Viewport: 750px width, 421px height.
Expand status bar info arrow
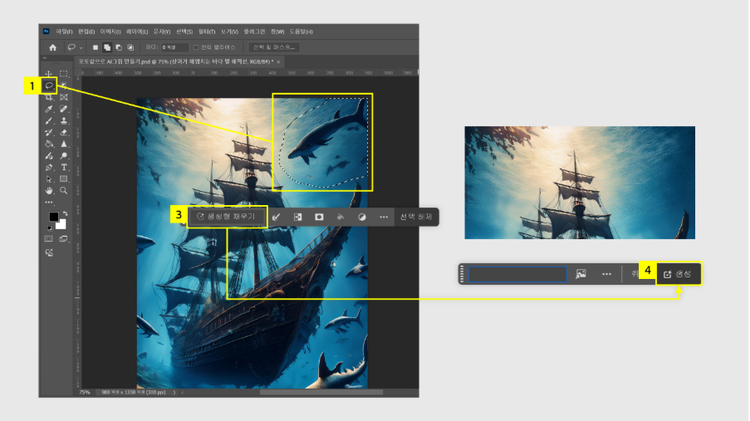(174, 392)
